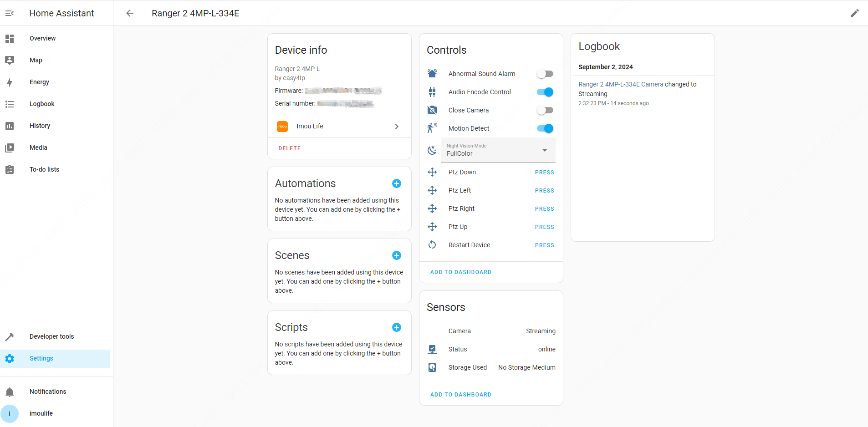
Task: Add Controls to dashboard
Action: [x=461, y=272]
